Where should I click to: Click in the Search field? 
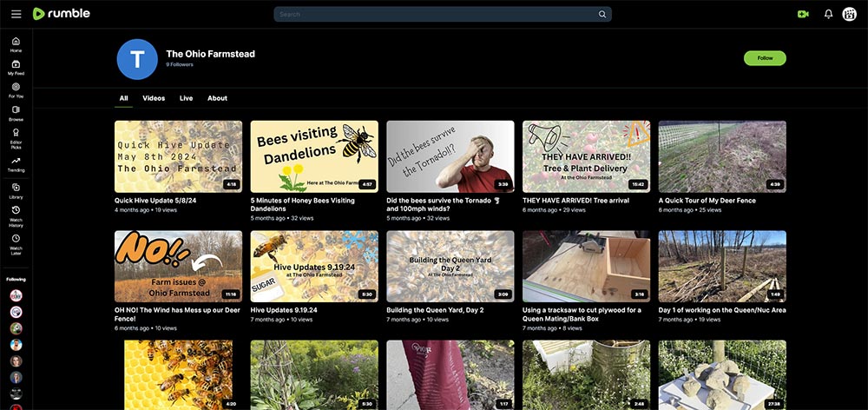pos(443,15)
